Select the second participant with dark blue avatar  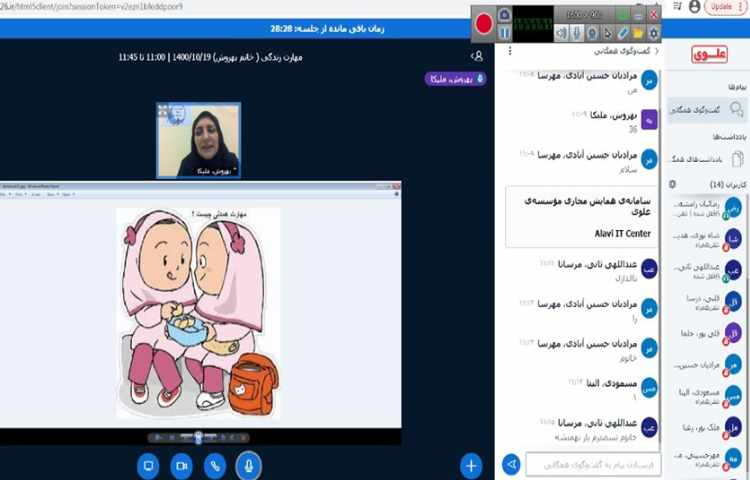pyautogui.click(x=706, y=240)
